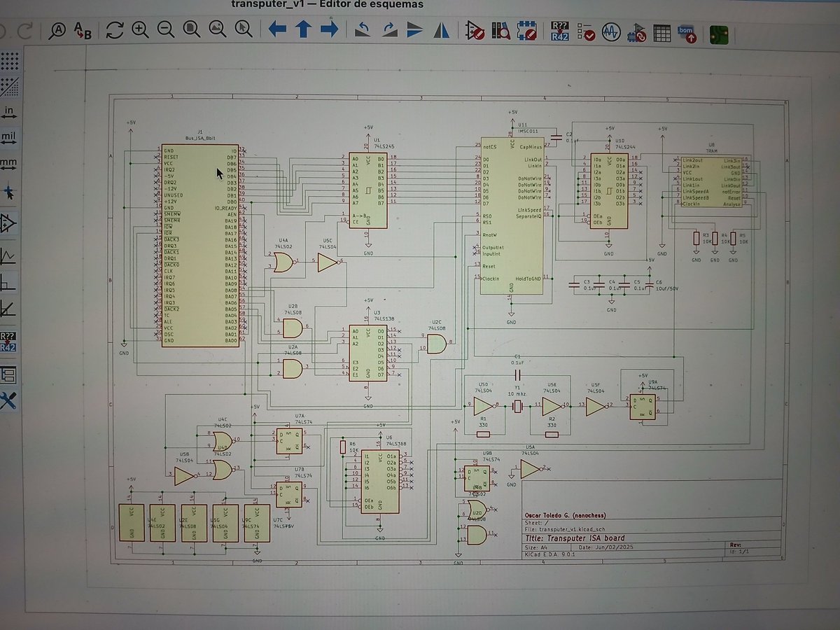Select the crosshair cursor style icon
Screen dimensions: 840x630
click(8, 187)
